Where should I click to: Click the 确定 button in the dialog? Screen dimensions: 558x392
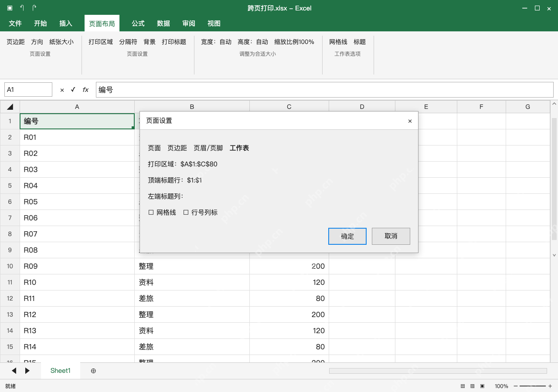(347, 236)
